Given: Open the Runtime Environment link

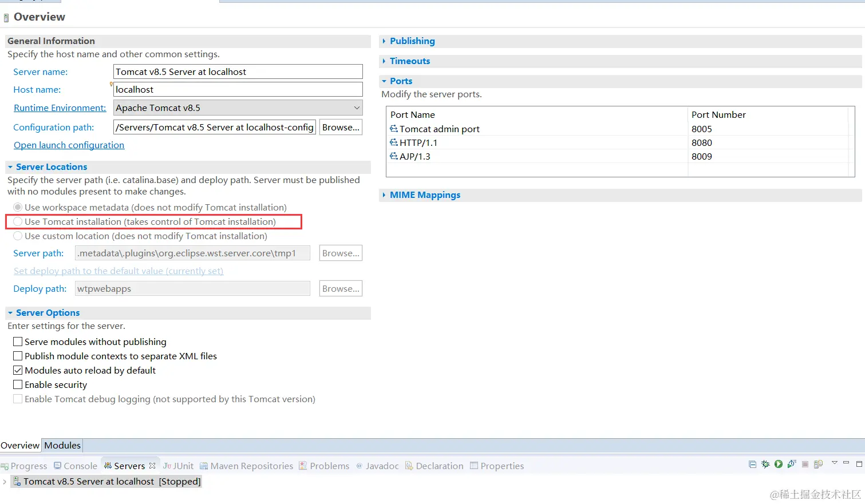Looking at the screenshot, I should [x=60, y=108].
